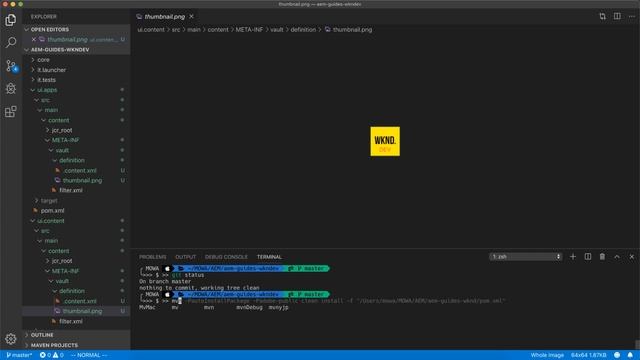Click the master branch indicator in status bar
Image resolution: width=640 pixels, height=360 pixels.
click(x=19, y=355)
